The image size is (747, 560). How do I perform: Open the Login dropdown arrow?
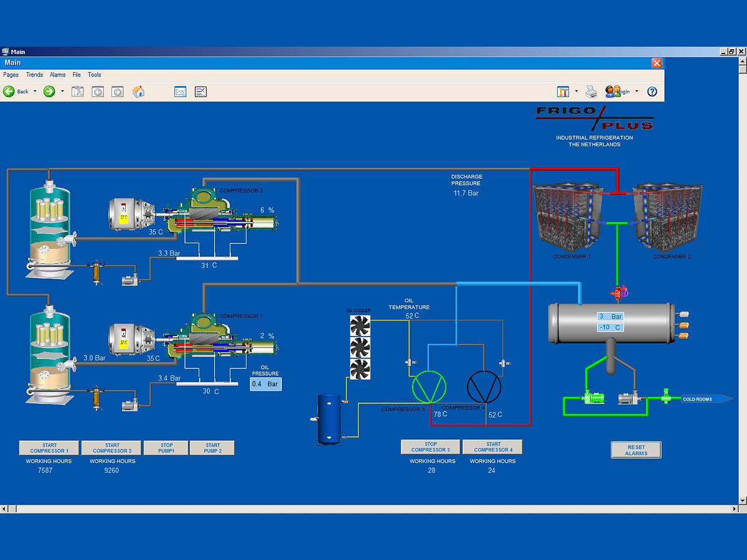pos(637,91)
